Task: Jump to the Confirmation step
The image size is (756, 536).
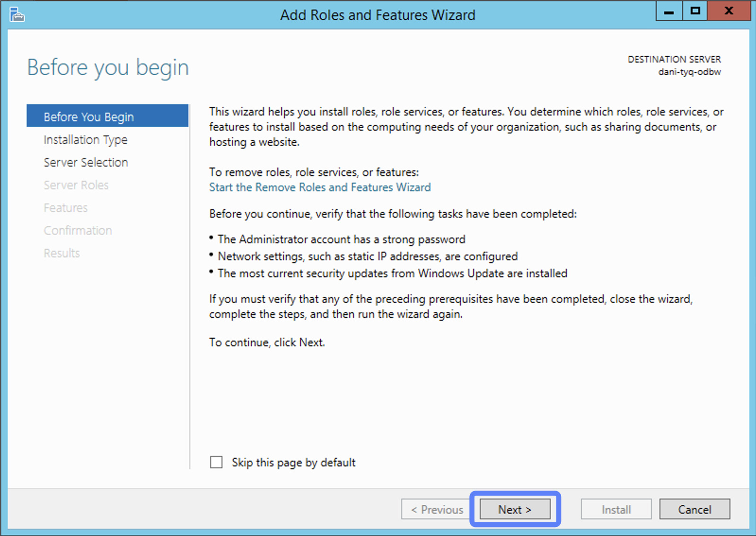Action: tap(78, 230)
